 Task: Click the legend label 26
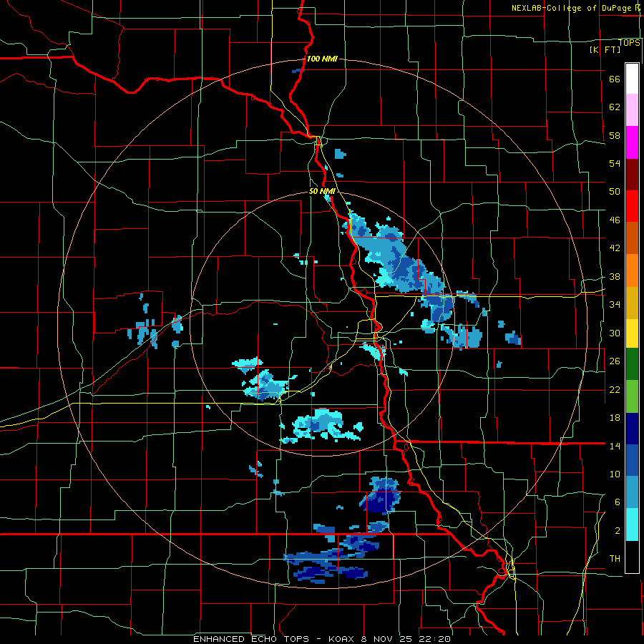615,361
